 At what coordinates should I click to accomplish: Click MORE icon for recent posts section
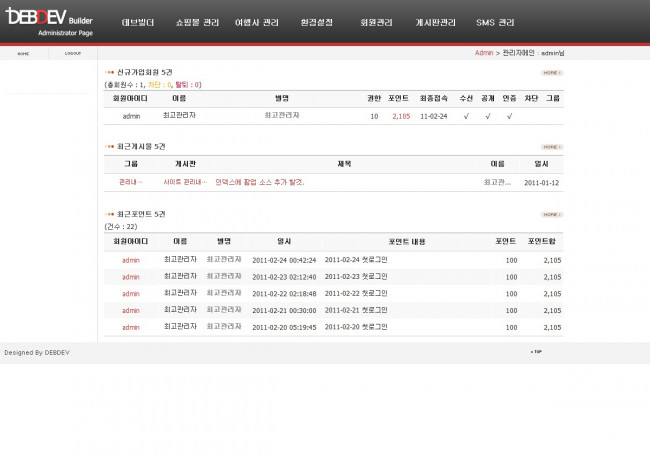pos(551,146)
